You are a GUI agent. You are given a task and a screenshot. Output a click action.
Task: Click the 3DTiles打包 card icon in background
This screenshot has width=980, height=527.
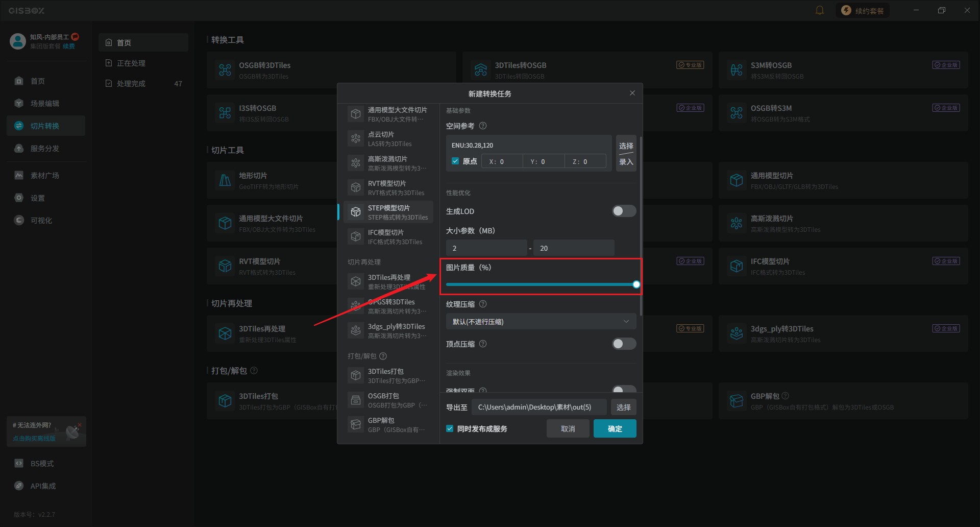pos(225,401)
